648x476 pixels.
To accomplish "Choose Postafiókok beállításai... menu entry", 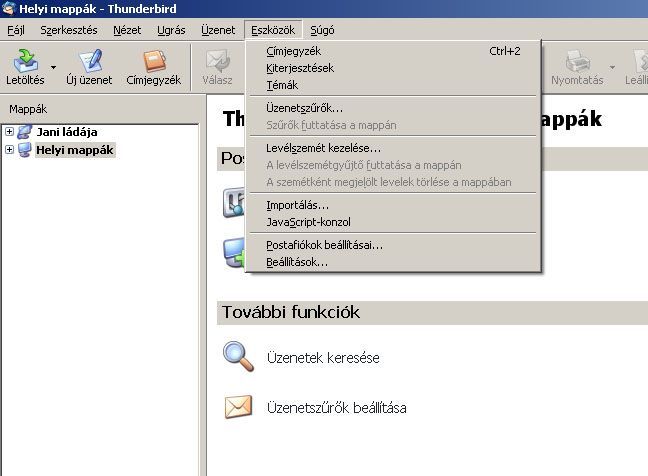I will click(393, 245).
